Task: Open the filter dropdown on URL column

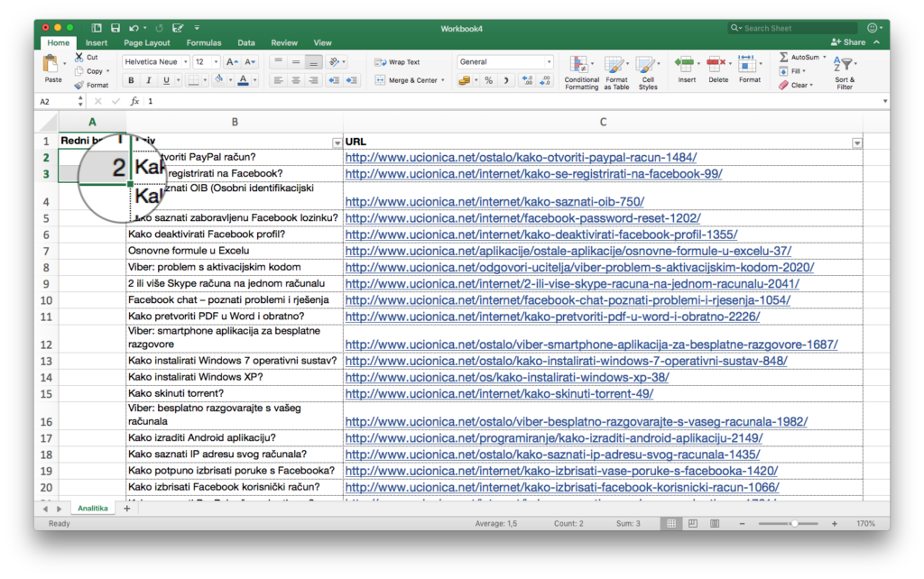Action: coord(856,142)
